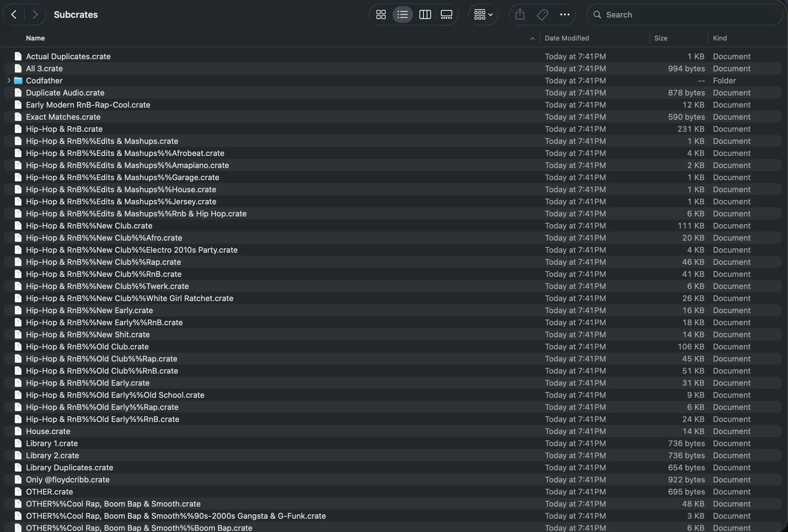This screenshot has height=532, width=788.
Task: Click the Subcrates window title
Action: tap(76, 15)
